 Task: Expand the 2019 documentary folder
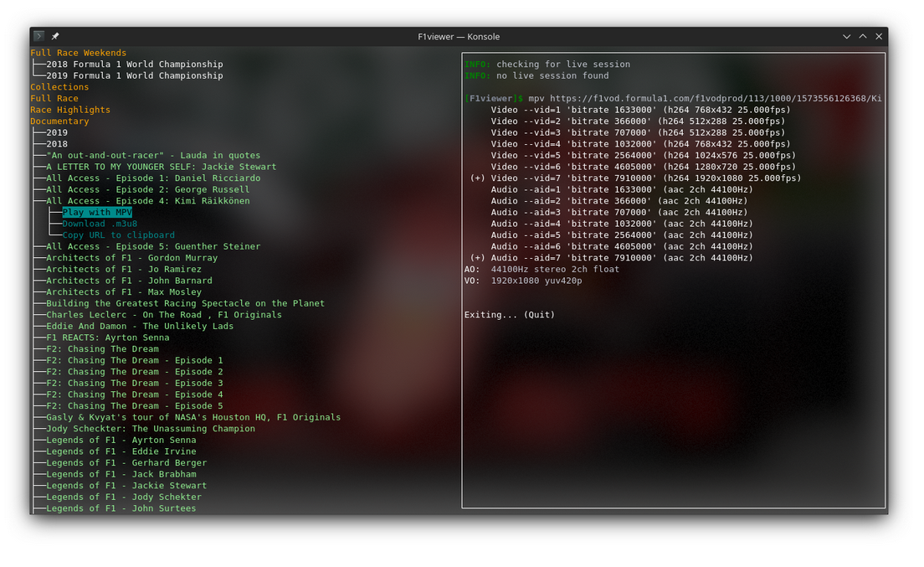57,132
